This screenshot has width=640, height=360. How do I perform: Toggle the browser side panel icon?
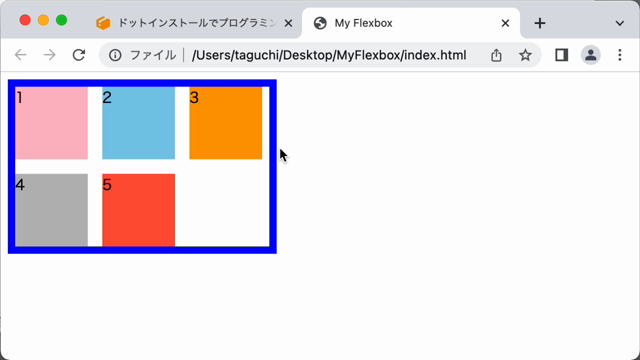coord(562,55)
